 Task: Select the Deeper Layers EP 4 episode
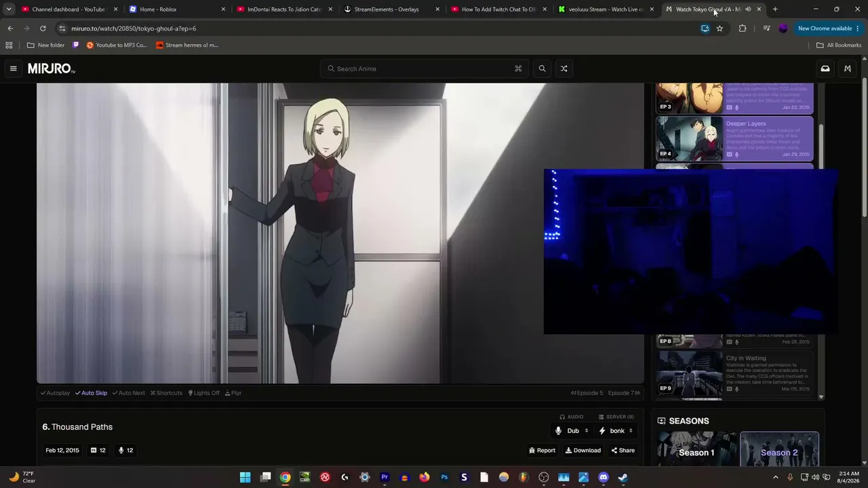pyautogui.click(x=734, y=139)
